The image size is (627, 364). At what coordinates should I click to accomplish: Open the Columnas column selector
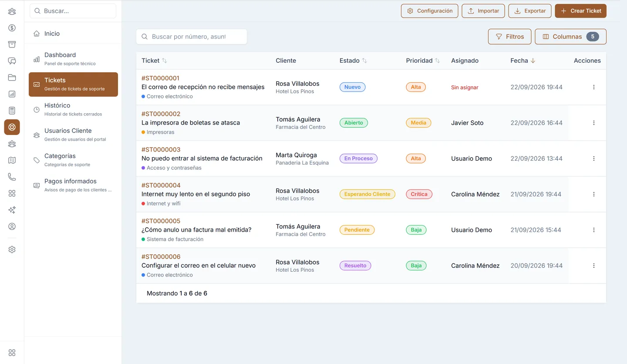570,37
